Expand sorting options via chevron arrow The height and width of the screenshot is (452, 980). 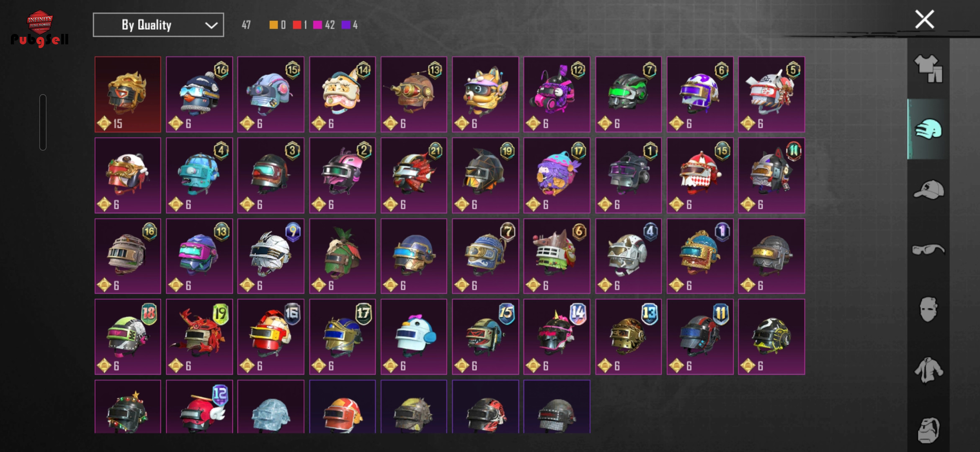pos(211,26)
